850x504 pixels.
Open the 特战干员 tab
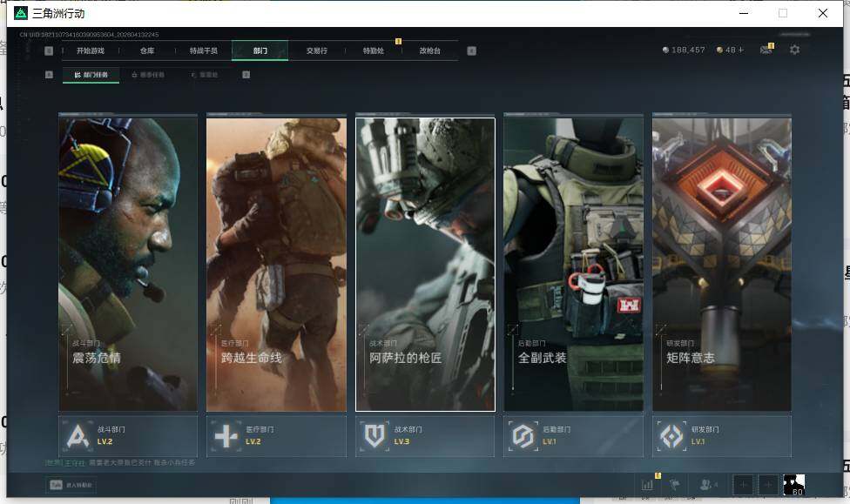[x=203, y=50]
